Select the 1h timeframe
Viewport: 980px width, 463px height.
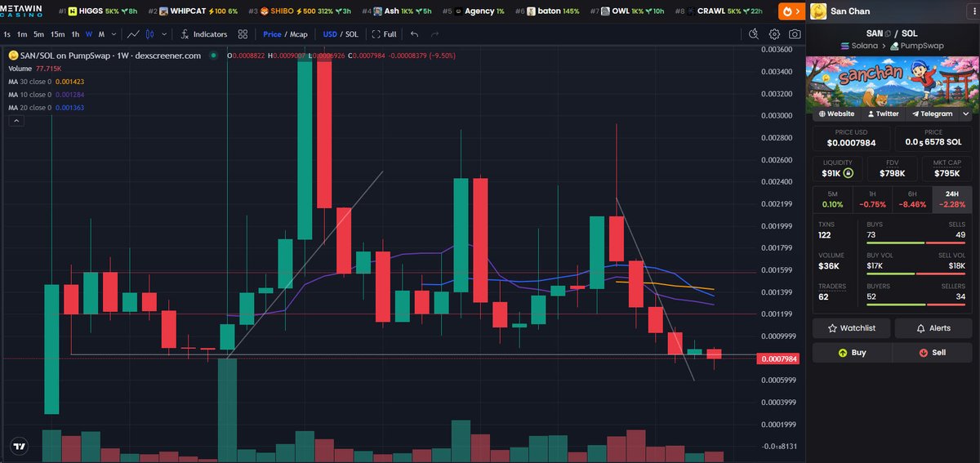click(x=75, y=34)
